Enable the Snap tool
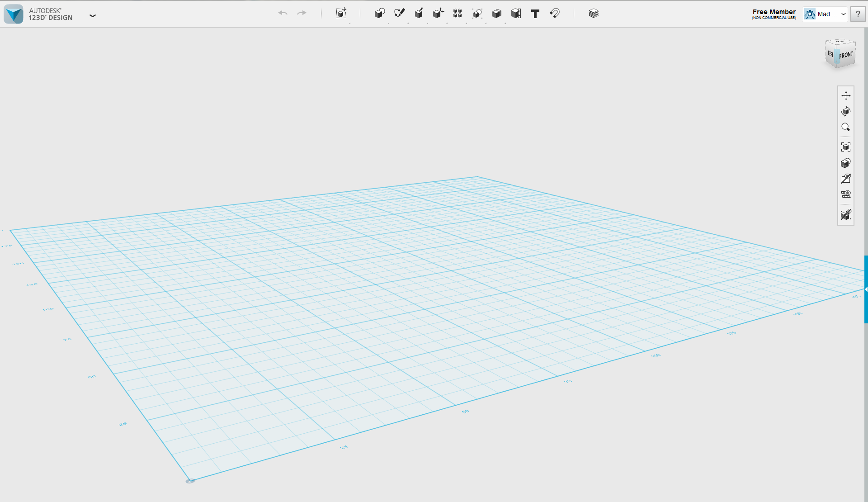868x502 pixels. click(x=555, y=14)
